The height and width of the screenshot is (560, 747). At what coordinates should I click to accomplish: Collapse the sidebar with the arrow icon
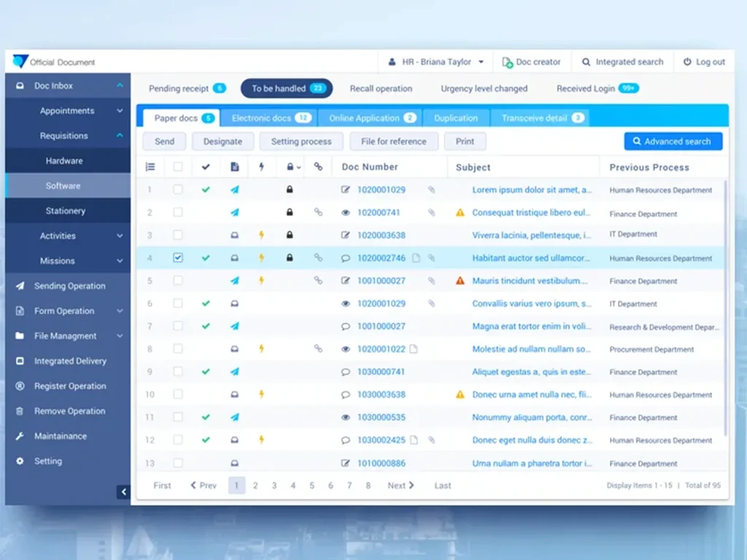(123, 492)
